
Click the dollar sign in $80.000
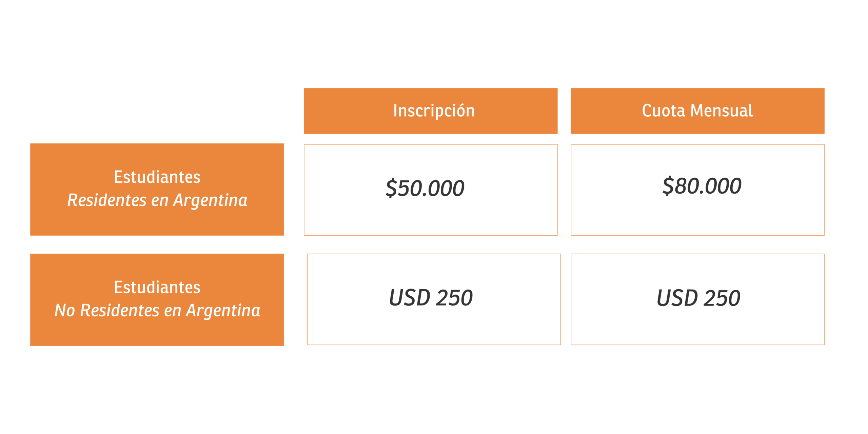668,186
